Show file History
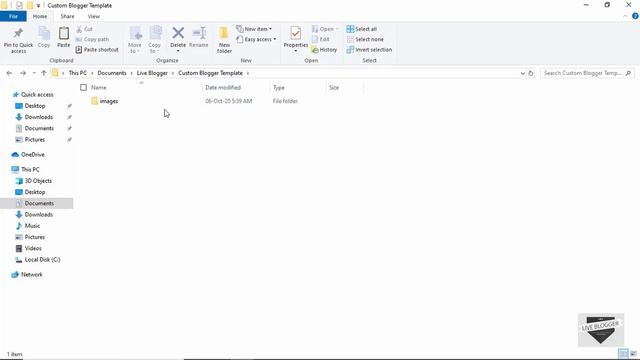The height and width of the screenshot is (360, 640). (324, 49)
